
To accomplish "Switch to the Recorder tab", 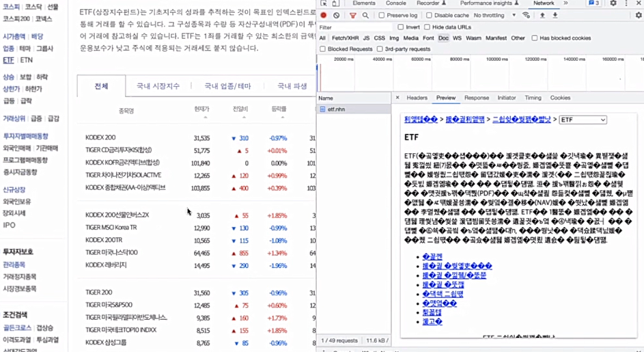I will [431, 3].
